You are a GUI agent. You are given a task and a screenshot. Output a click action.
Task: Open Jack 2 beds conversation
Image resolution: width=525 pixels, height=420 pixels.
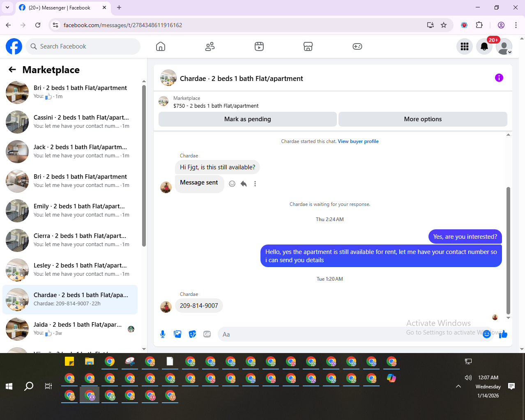pyautogui.click(x=70, y=151)
